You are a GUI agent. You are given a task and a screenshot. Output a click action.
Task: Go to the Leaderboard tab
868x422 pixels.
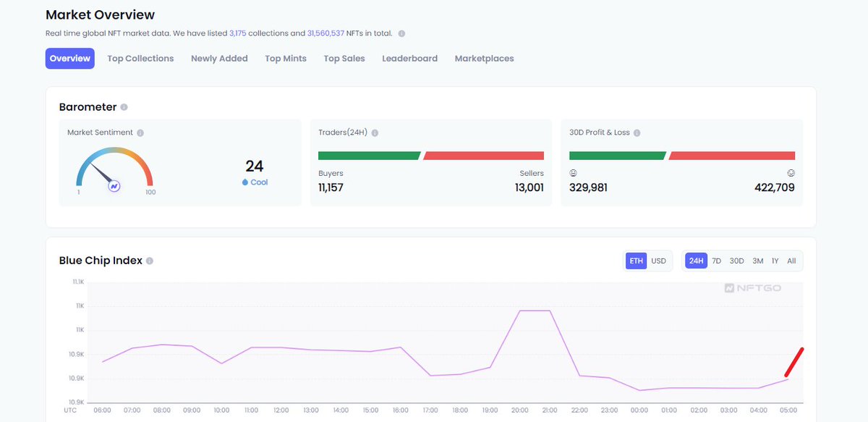[x=409, y=59]
